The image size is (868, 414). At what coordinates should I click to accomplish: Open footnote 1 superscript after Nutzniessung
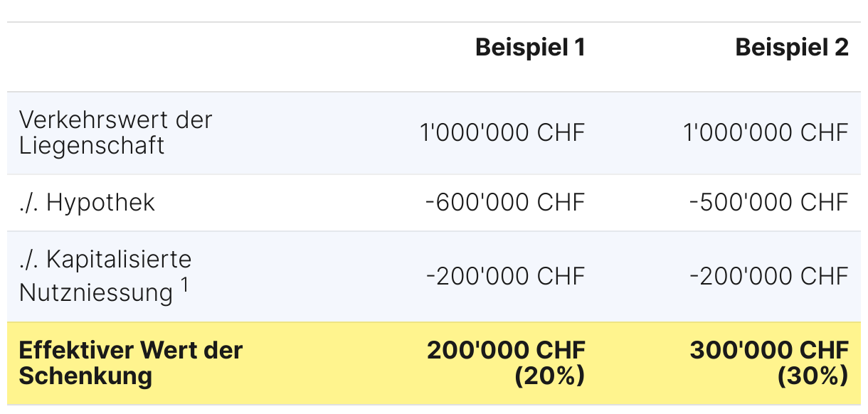click(x=184, y=285)
